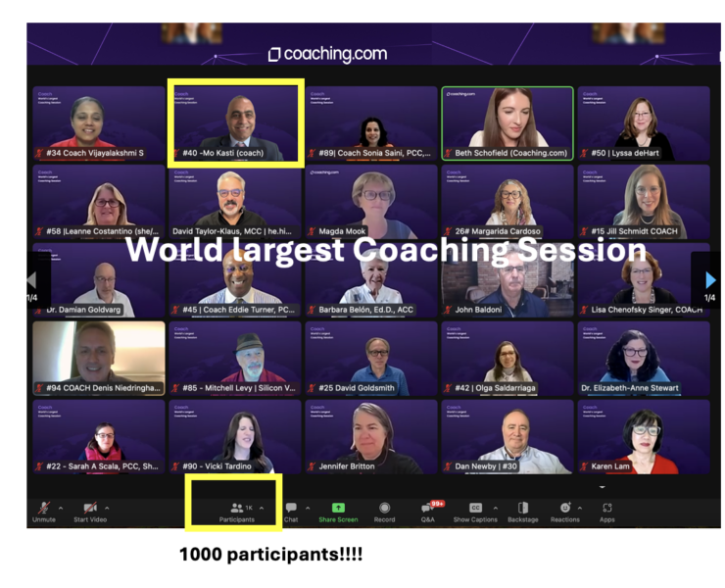Screen dimensions: 725x588
Task: Open the Apps panel
Action: [x=607, y=509]
